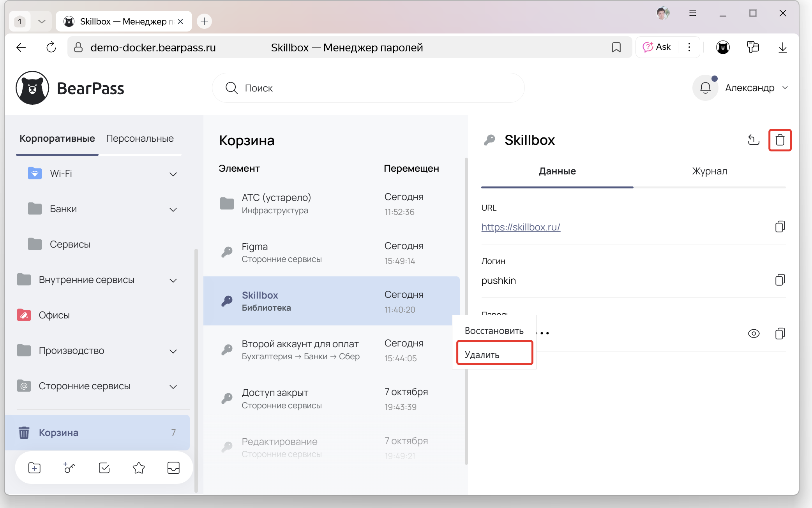Switch to the Персональные tab

tap(140, 139)
